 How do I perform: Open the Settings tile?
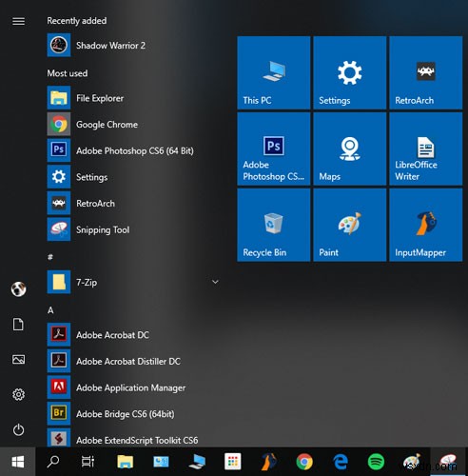pyautogui.click(x=350, y=72)
